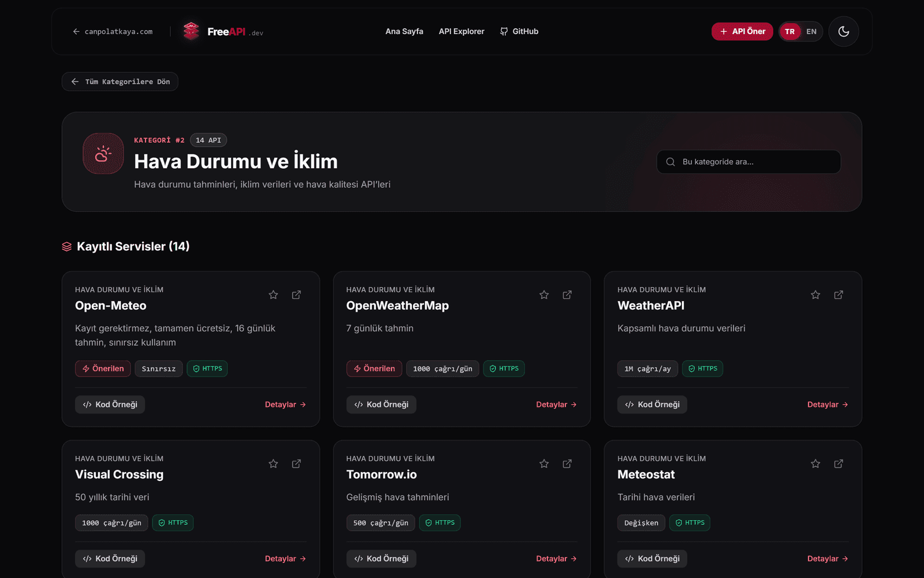
Task: Click the Önerilen badge on Open-Meteo
Action: (x=103, y=369)
